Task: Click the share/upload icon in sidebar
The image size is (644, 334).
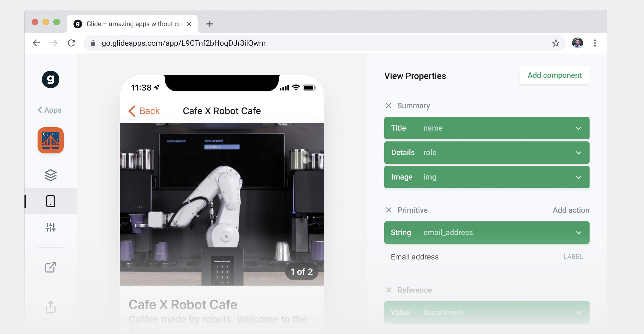Action: (51, 307)
